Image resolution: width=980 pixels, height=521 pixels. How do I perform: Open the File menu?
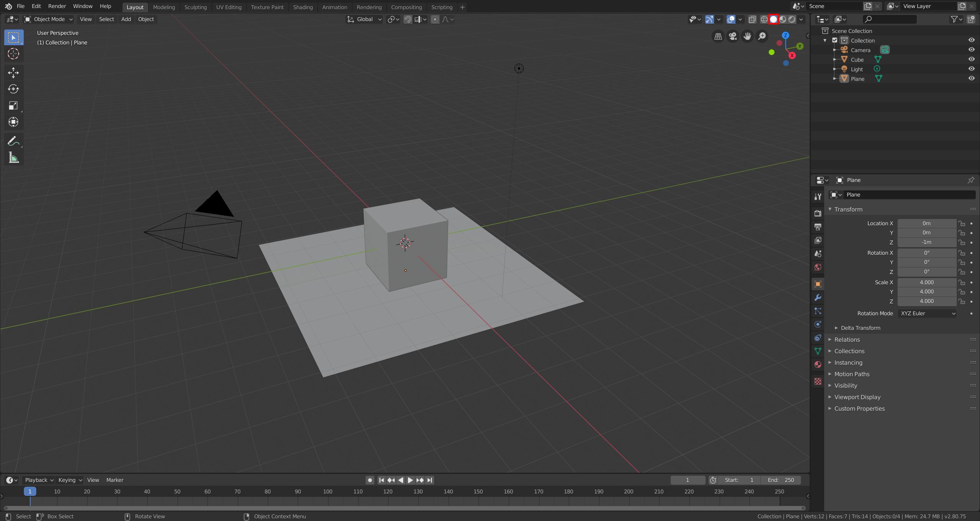[21, 7]
